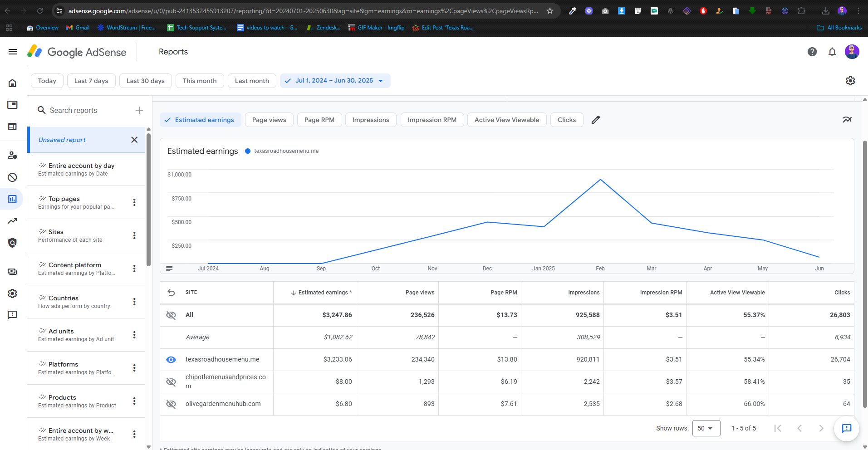The height and width of the screenshot is (450, 868).
Task: Open the Payments icon in sidebar
Action: pyautogui.click(x=12, y=272)
